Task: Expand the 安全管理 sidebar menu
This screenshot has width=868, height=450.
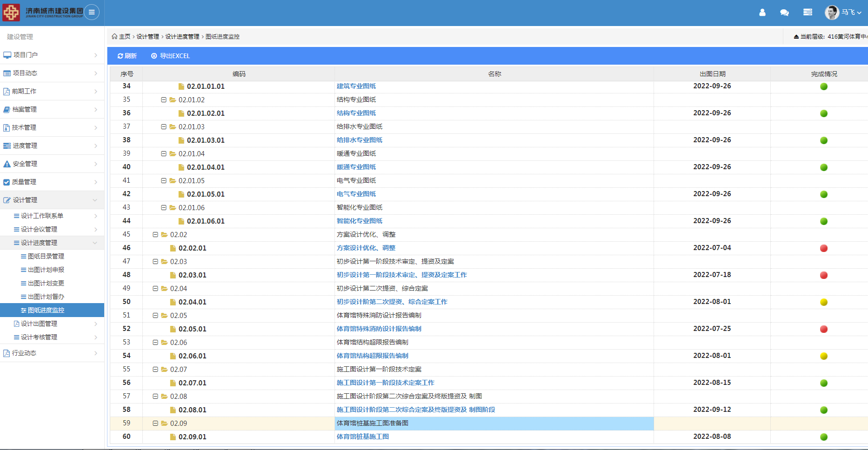Action: [x=52, y=164]
